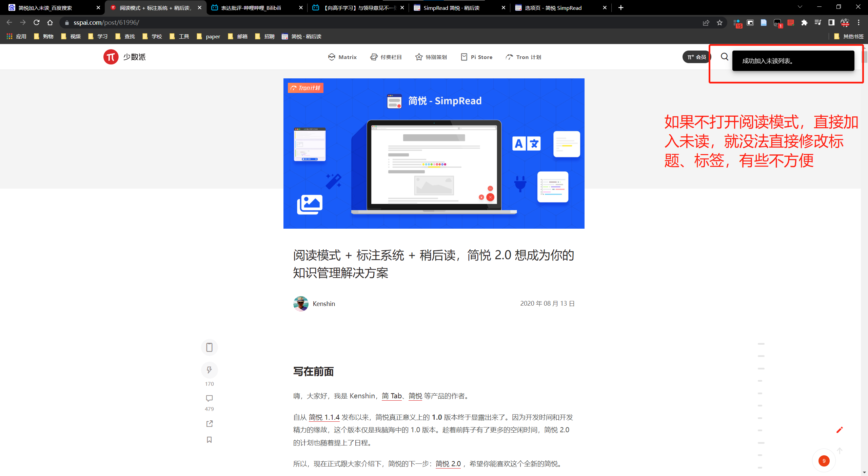
Task: Open the 简悦·稍后读 bookmark
Action: coord(301,36)
